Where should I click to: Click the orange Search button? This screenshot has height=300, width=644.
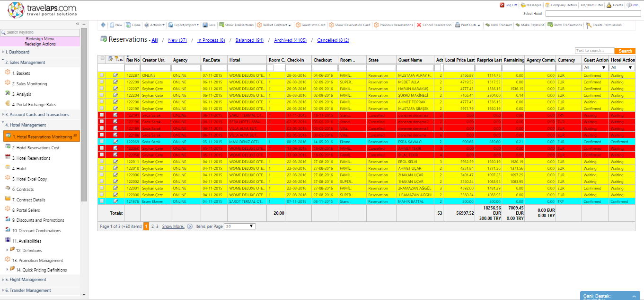625,51
